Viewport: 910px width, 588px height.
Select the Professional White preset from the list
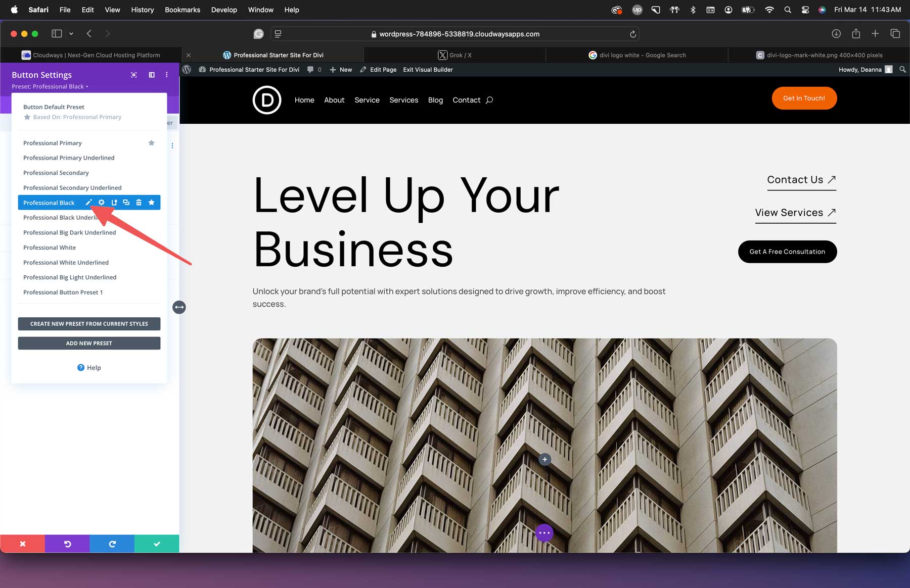coord(50,248)
